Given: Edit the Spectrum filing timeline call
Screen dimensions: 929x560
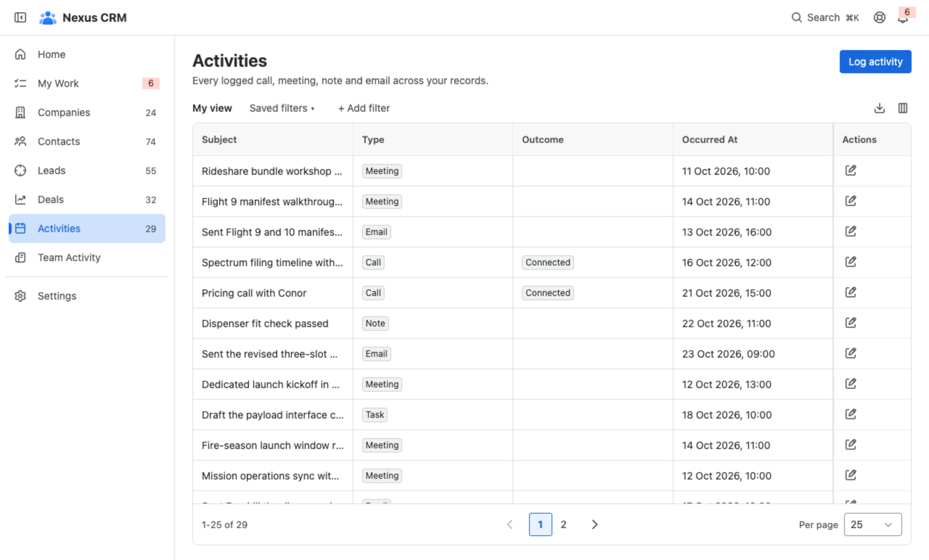Looking at the screenshot, I should click(851, 262).
